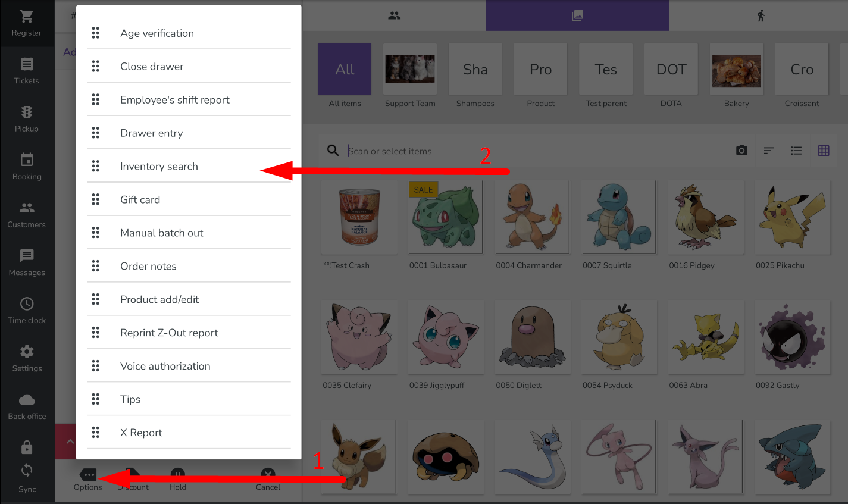Image resolution: width=848 pixels, height=504 pixels.
Task: Click drag handle beside Tips
Action: (x=96, y=399)
